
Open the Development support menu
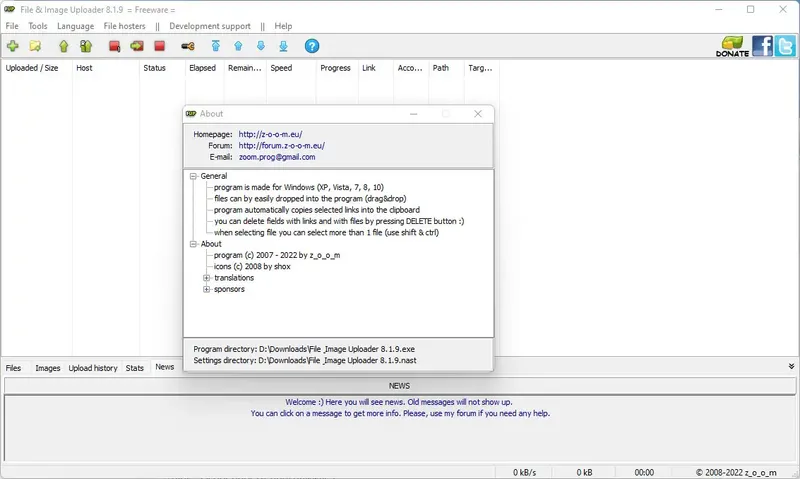pos(210,26)
